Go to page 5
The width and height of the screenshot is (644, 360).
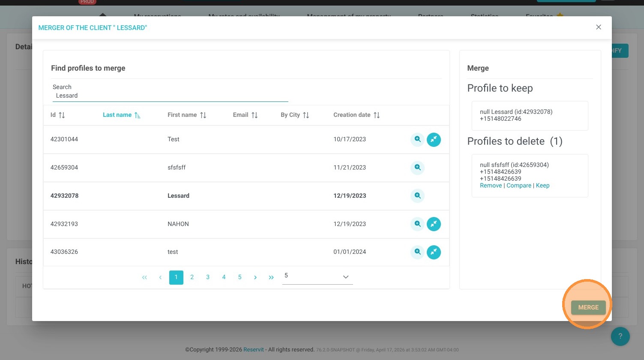240,277
